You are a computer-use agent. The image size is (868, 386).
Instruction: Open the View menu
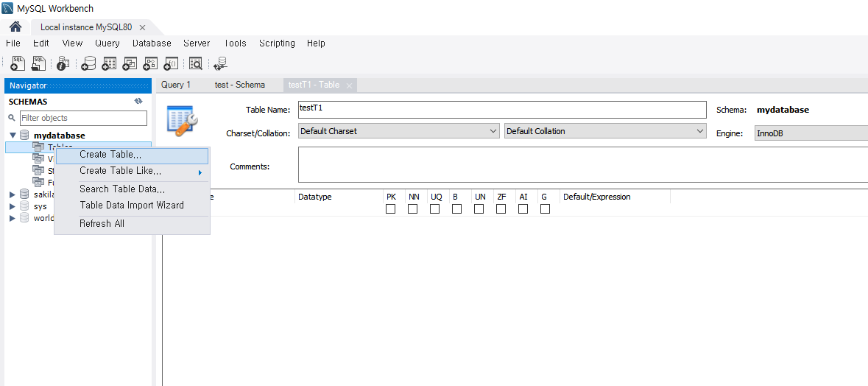pyautogui.click(x=73, y=43)
